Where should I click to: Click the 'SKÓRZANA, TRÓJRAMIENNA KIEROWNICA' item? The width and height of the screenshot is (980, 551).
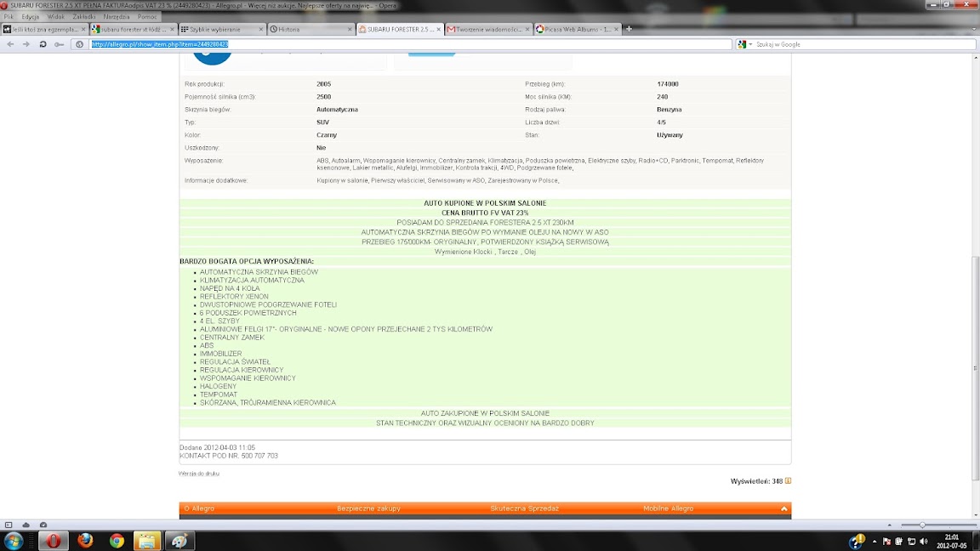(267, 403)
